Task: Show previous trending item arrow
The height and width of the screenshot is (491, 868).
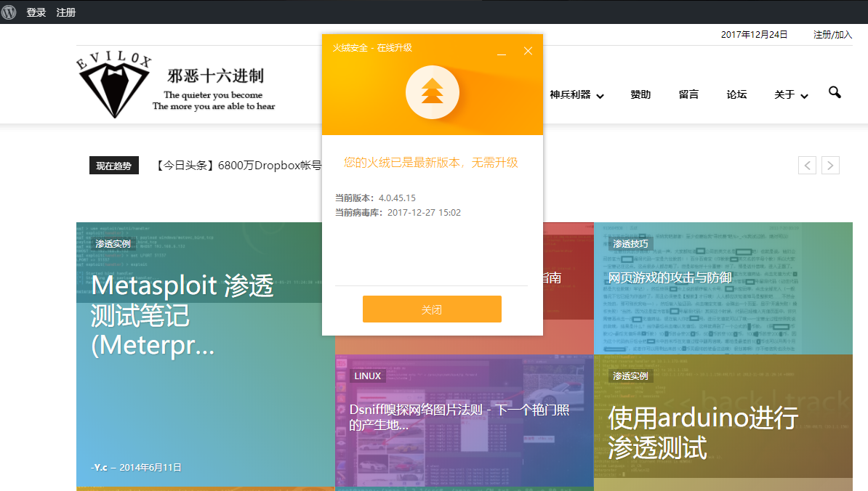Action: pos(807,166)
